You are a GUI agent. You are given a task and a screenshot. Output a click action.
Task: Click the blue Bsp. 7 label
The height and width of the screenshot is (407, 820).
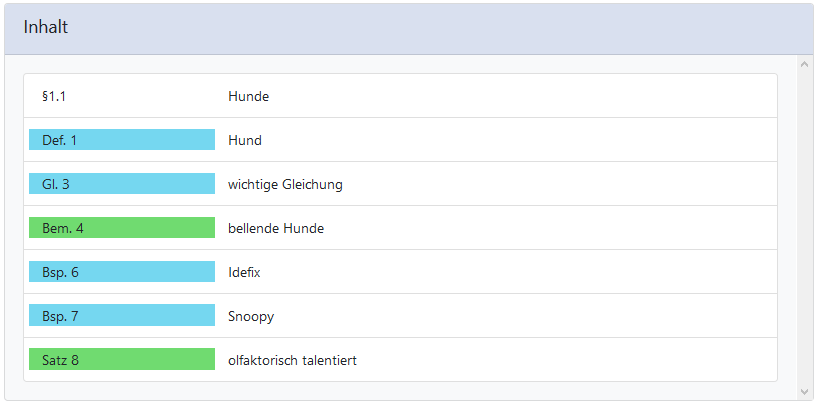pos(122,316)
